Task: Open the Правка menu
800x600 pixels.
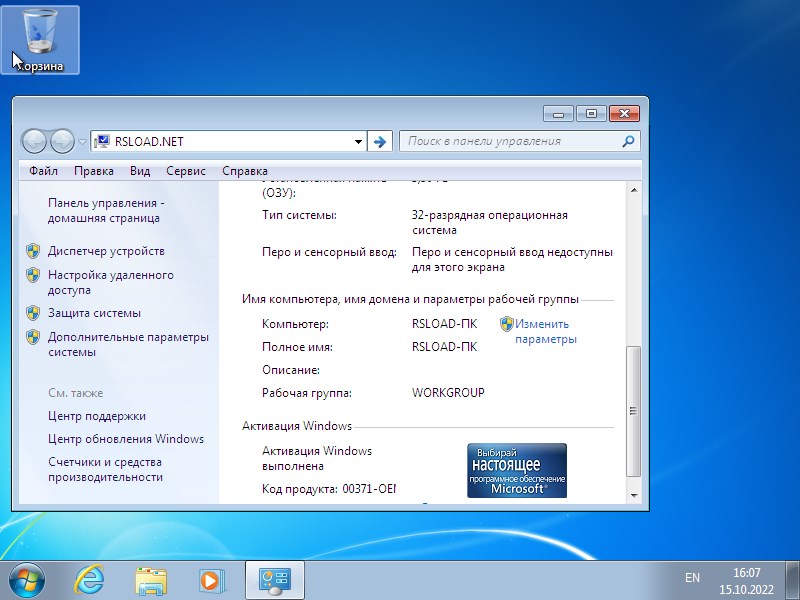Action: (x=94, y=171)
